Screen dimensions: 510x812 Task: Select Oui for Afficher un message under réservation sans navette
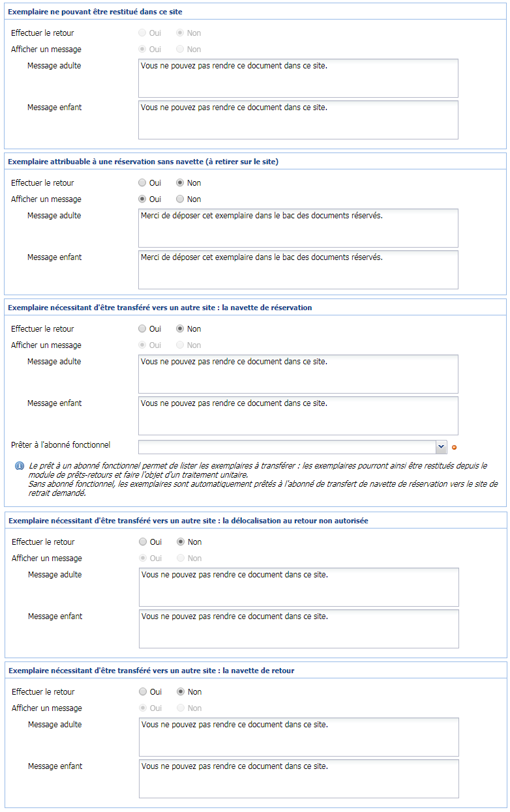point(142,199)
